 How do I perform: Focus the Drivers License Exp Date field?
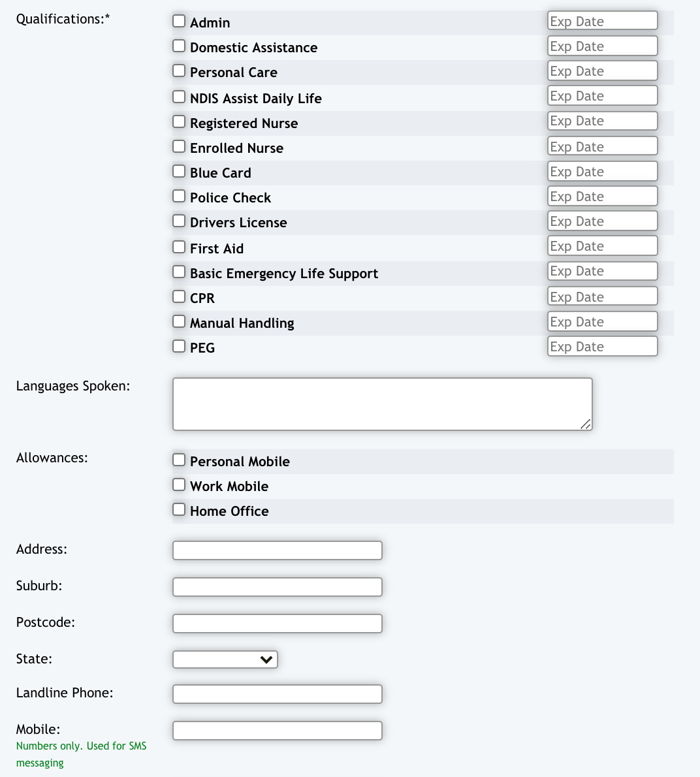pos(602,221)
